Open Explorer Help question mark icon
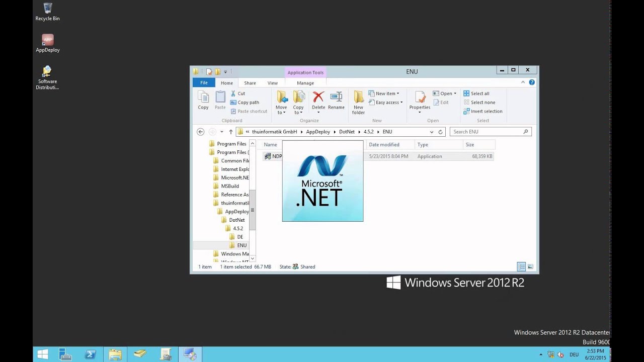This screenshot has height=362, width=644. (532, 82)
